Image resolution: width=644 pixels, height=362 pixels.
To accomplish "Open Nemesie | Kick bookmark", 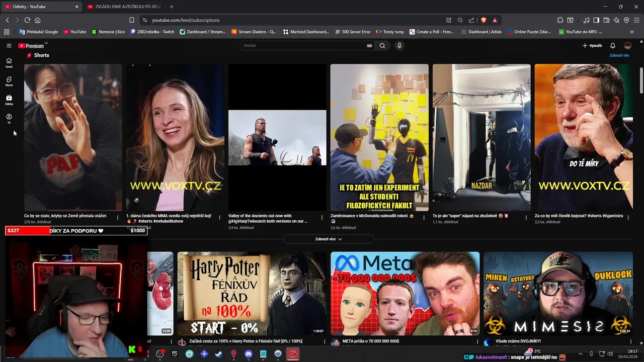I will pos(108,32).
